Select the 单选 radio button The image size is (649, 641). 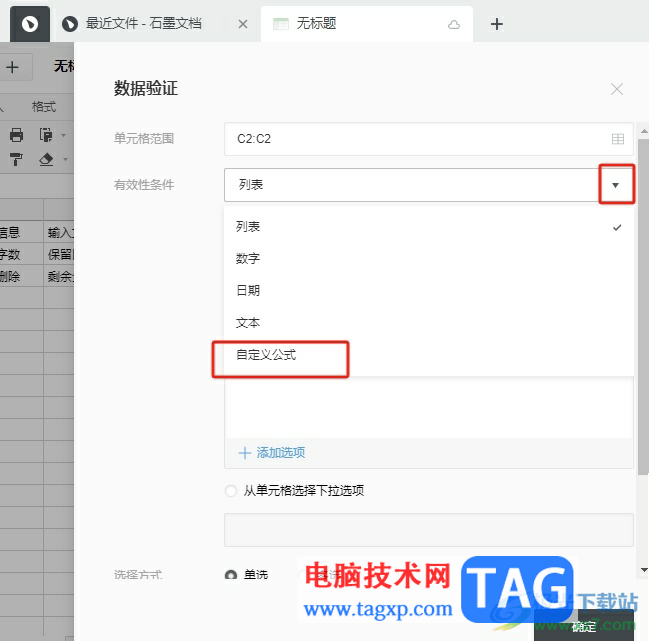click(x=231, y=574)
